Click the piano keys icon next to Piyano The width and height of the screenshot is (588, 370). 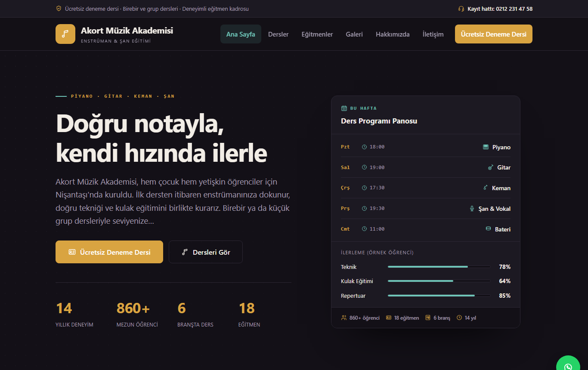click(x=486, y=147)
